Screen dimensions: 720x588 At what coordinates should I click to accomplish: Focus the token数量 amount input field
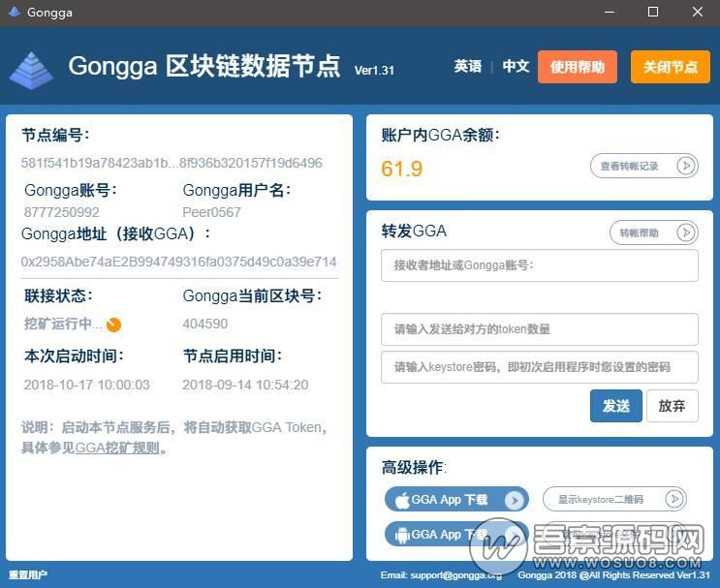pyautogui.click(x=539, y=329)
